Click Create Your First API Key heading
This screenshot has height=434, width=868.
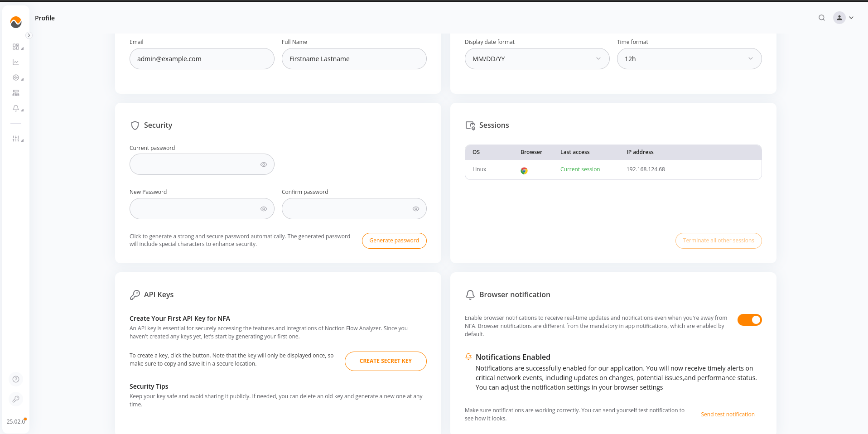pos(180,318)
